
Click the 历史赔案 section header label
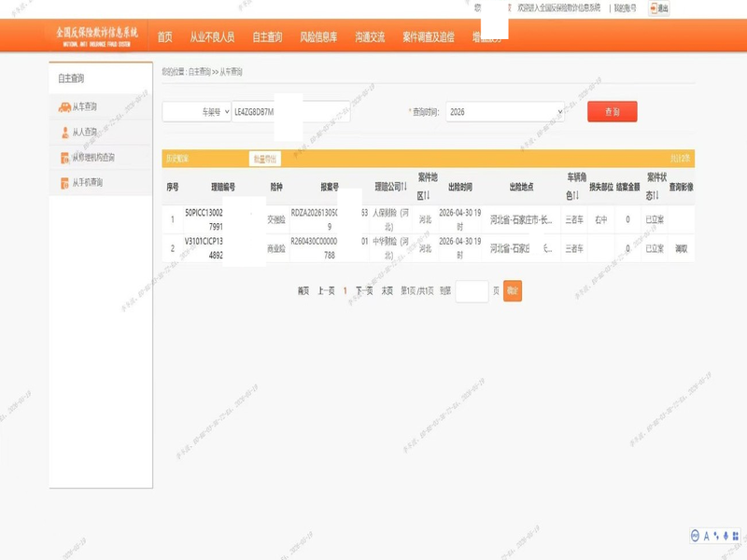tap(177, 159)
